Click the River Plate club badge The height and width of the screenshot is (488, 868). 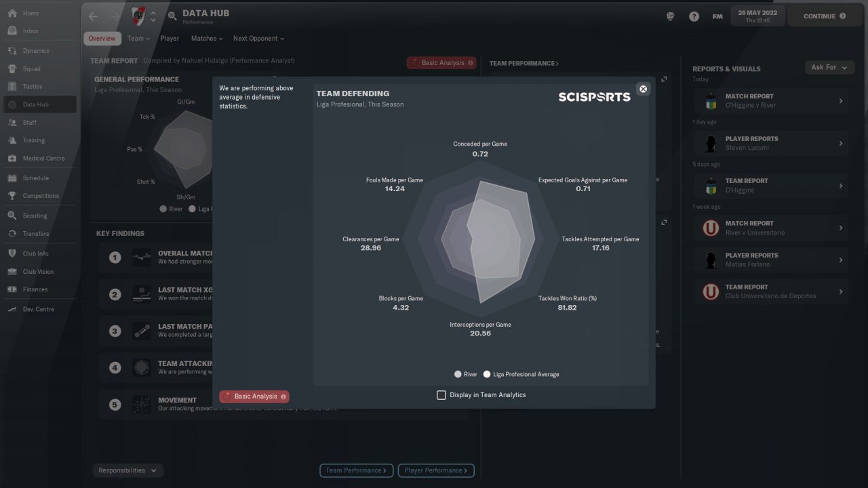coord(138,16)
